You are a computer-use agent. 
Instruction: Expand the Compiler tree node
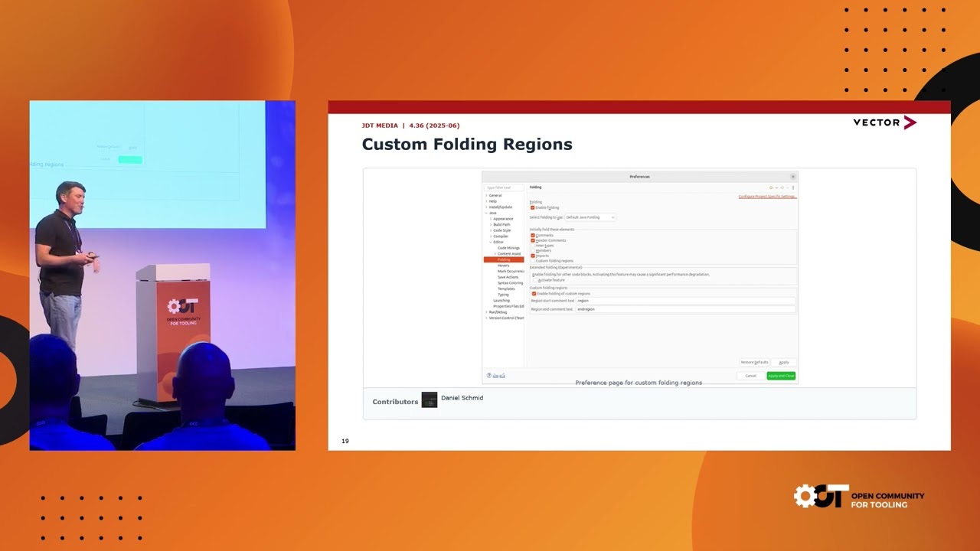[x=491, y=236]
